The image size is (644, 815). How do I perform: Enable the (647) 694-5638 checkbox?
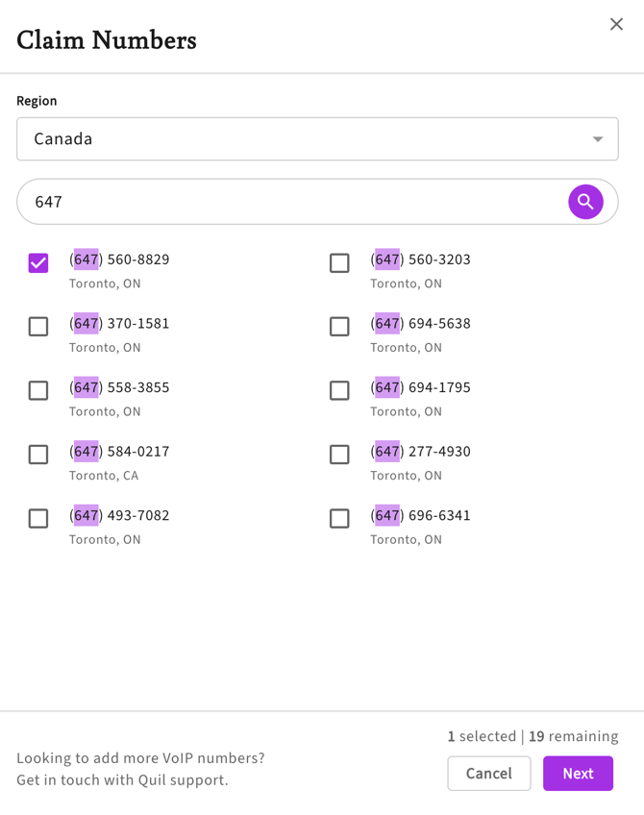pyautogui.click(x=339, y=327)
